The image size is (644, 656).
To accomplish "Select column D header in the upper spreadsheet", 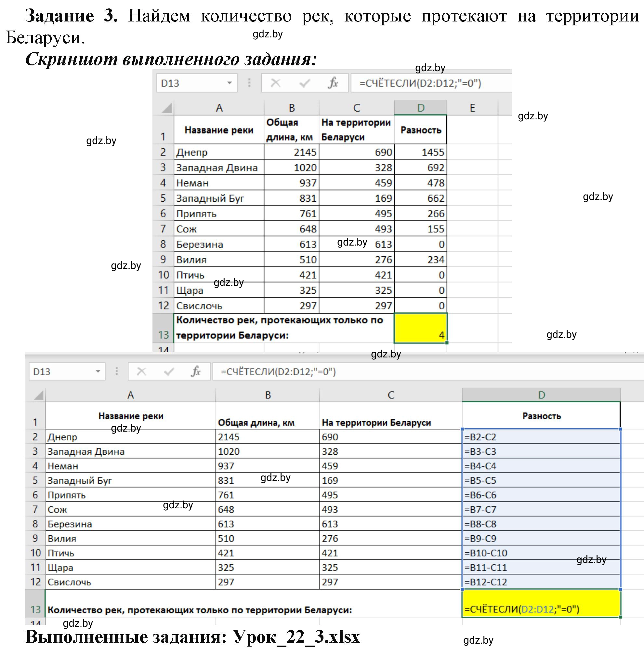I will point(420,108).
